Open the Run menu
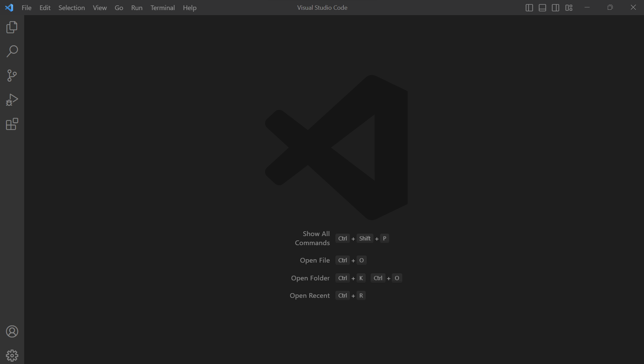This screenshot has height=364, width=644. (x=137, y=8)
